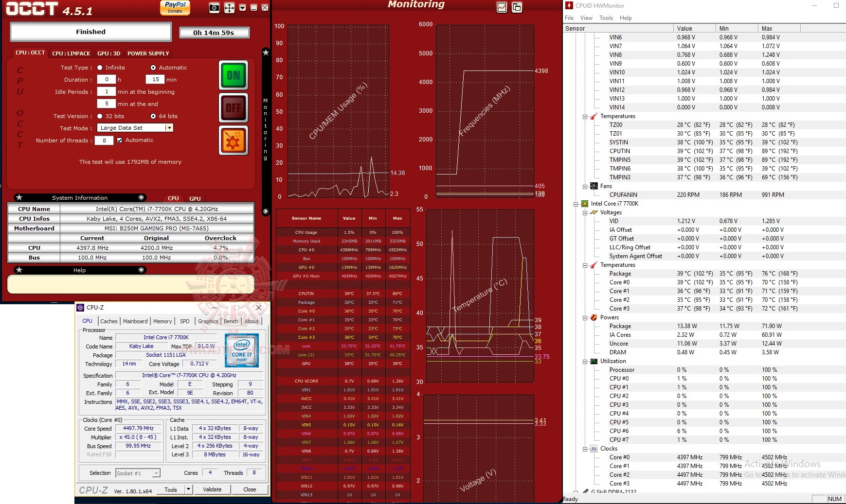The width and height of the screenshot is (846, 504).
Task: Open the Caches tab in CPU-Z
Action: pyautogui.click(x=109, y=321)
